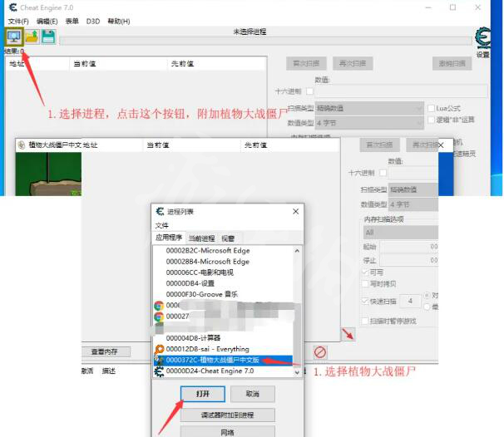
Task: Select the 000004D8-计算器 process row
Action: coord(223,338)
